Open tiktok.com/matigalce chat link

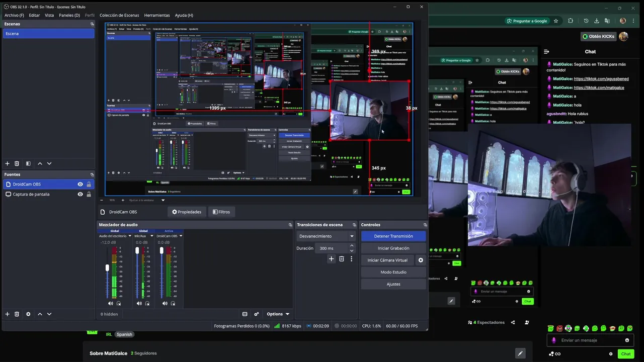599,87
